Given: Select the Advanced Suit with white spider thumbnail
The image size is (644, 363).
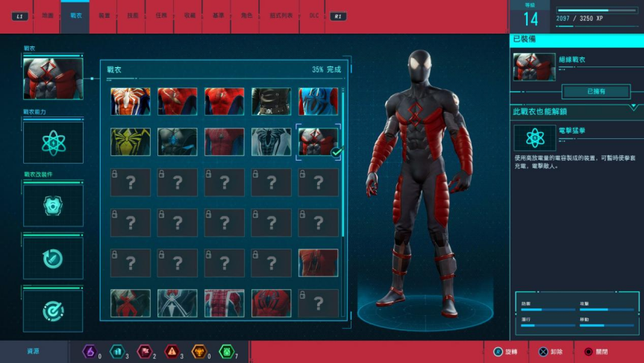Looking at the screenshot, I should pos(130,101).
